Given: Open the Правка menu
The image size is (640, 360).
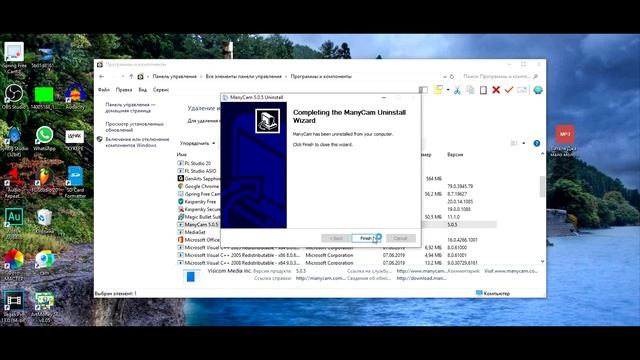Looking at the screenshot, I should (x=124, y=90).
